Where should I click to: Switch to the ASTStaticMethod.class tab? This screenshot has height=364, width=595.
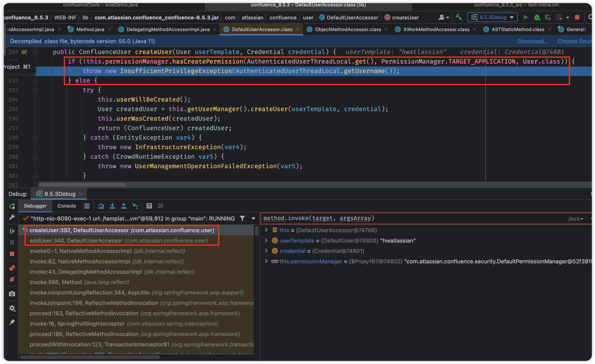[x=518, y=29]
